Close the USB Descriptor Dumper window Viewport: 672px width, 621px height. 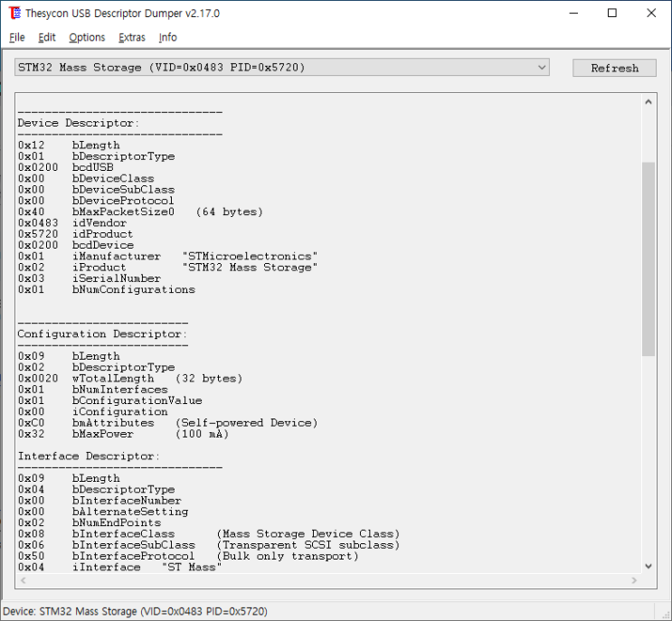coord(651,13)
